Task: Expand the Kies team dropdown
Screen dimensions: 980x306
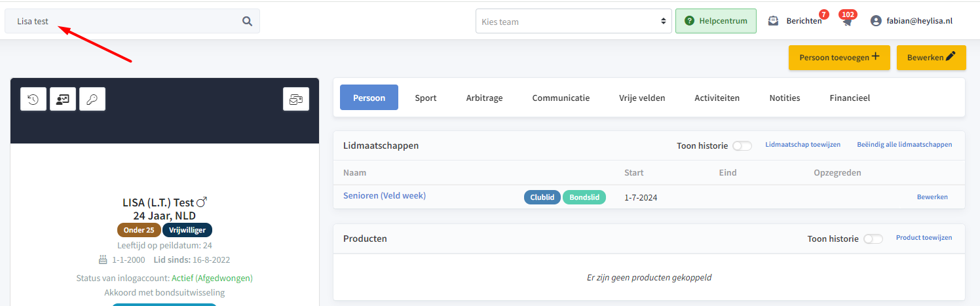Action: click(x=574, y=21)
